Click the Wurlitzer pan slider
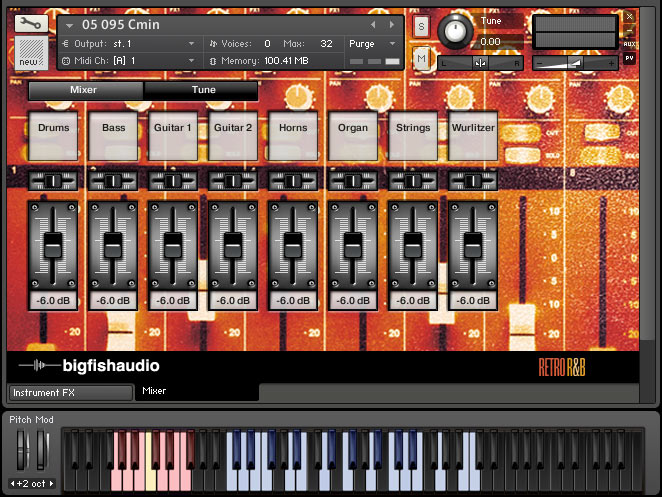 tap(473, 181)
